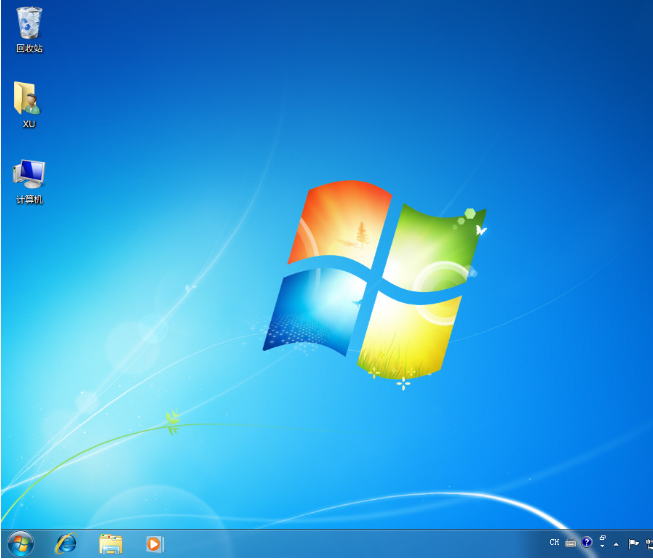Open language bar Help question mark
Screen dimensions: 653x559
(587, 542)
